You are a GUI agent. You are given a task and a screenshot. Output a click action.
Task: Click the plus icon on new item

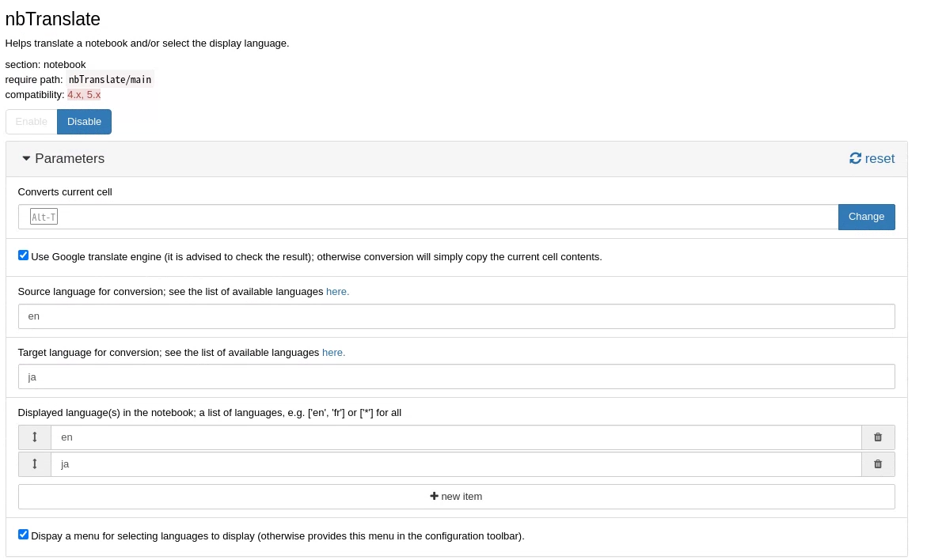pos(435,496)
